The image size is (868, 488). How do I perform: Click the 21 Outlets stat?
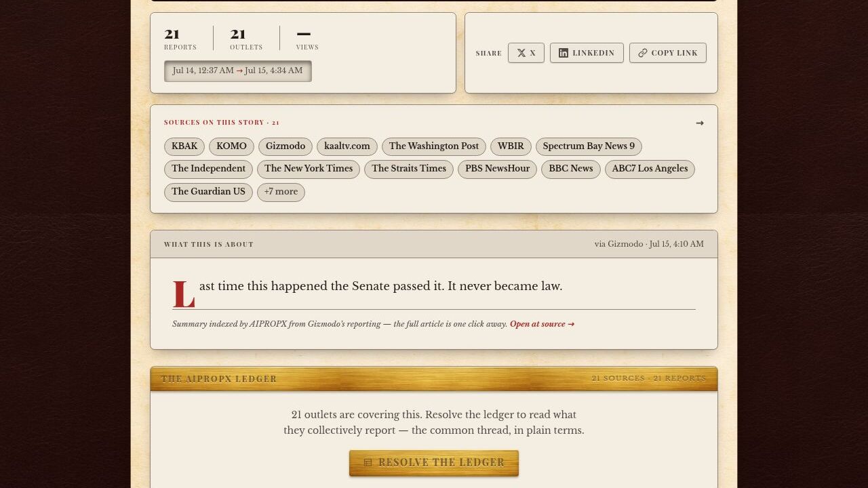click(x=246, y=38)
